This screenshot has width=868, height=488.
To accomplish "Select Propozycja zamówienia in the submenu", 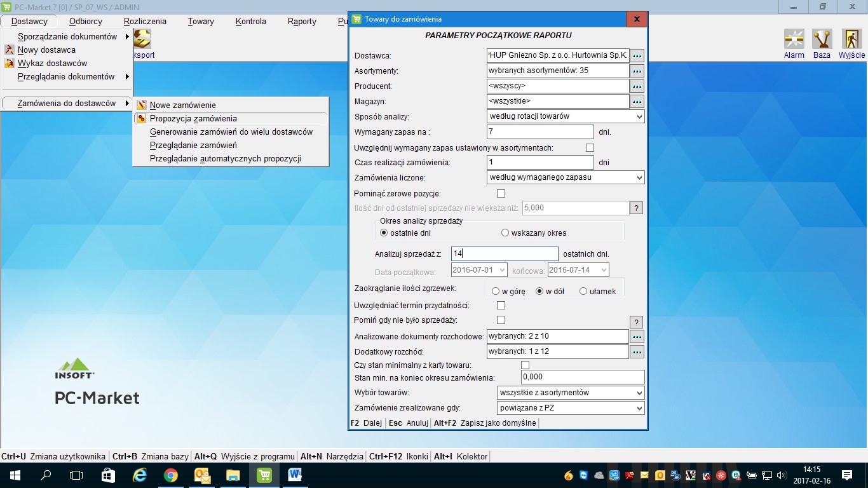I will (193, 118).
